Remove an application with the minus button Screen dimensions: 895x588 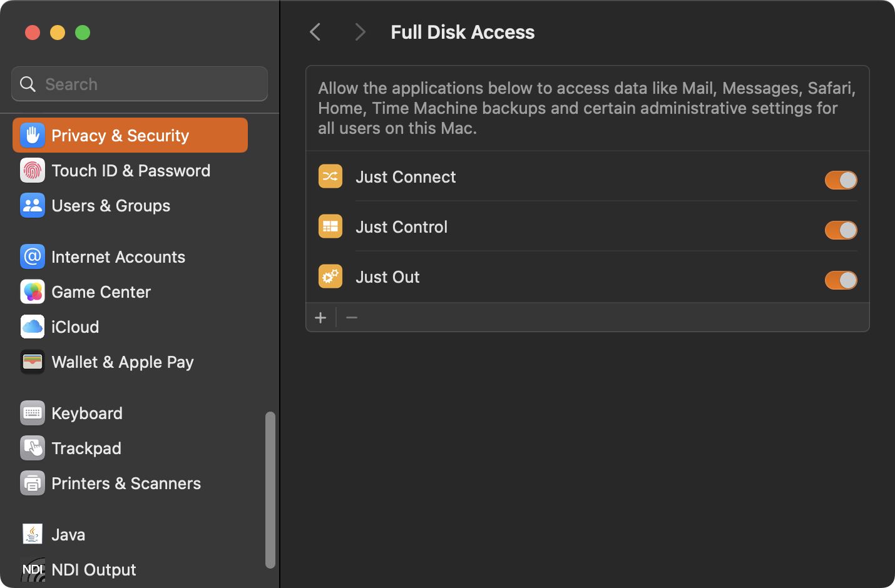pyautogui.click(x=352, y=318)
